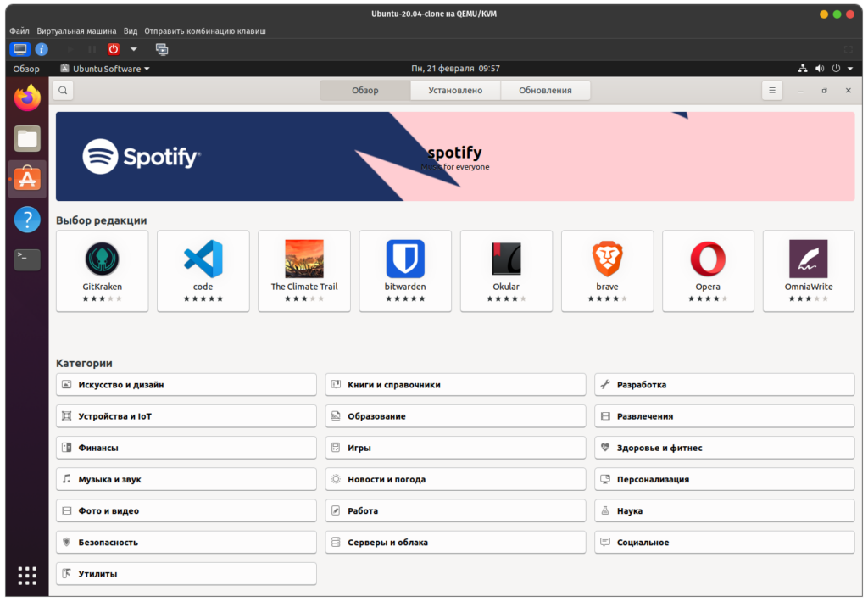This screenshot has height=602, width=868.
Task: Open Terminal from the dock
Action: 27,259
